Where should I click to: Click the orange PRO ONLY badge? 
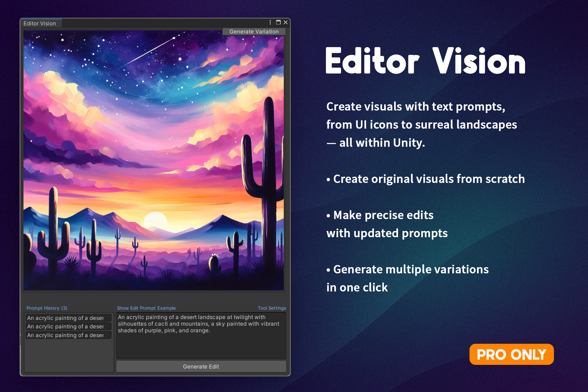(x=511, y=354)
